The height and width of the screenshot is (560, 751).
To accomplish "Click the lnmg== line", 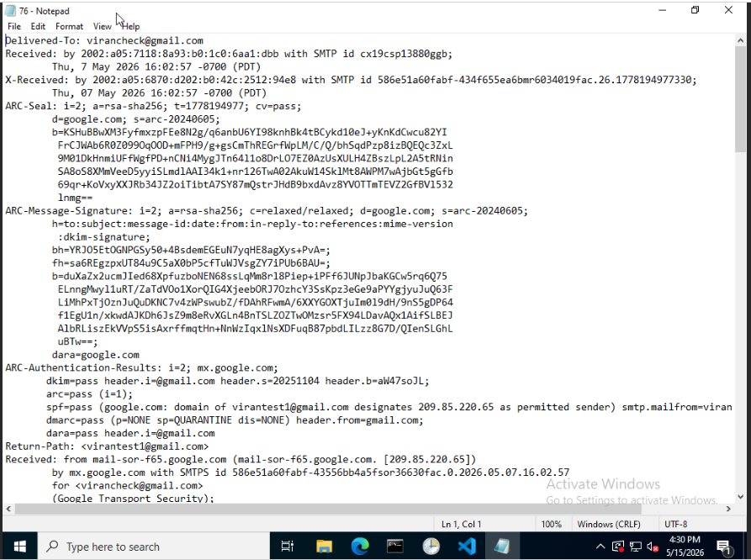I will pyautogui.click(x=75, y=198).
